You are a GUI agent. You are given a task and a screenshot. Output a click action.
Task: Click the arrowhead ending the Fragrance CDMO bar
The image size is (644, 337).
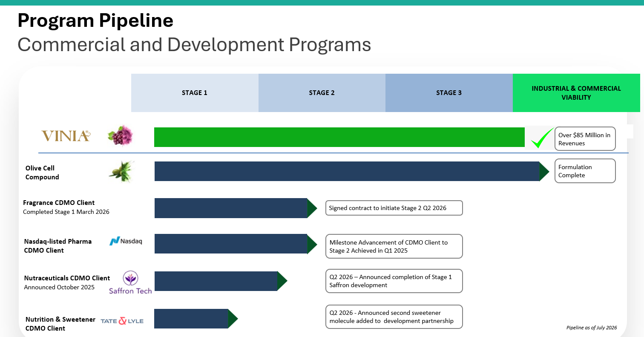pyautogui.click(x=312, y=208)
